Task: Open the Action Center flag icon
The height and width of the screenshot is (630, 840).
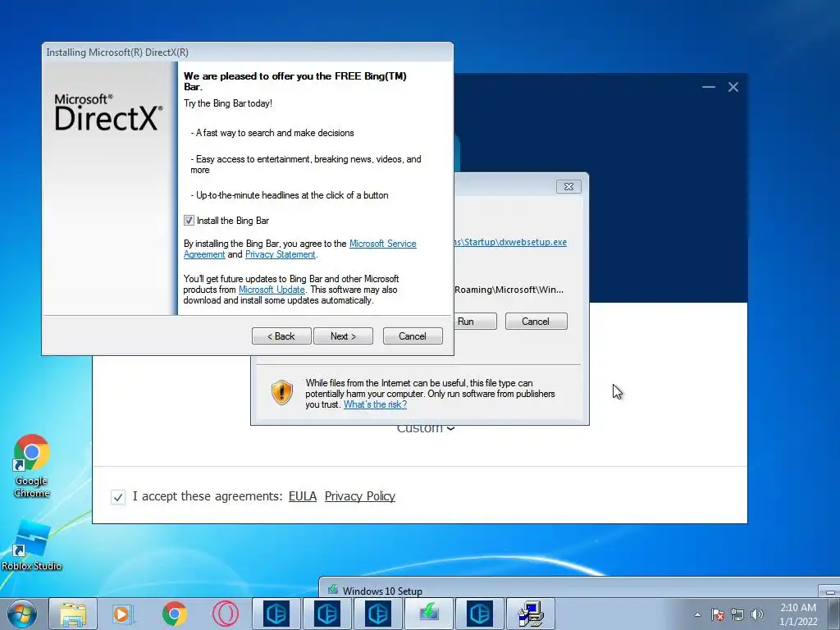Action: click(x=717, y=614)
